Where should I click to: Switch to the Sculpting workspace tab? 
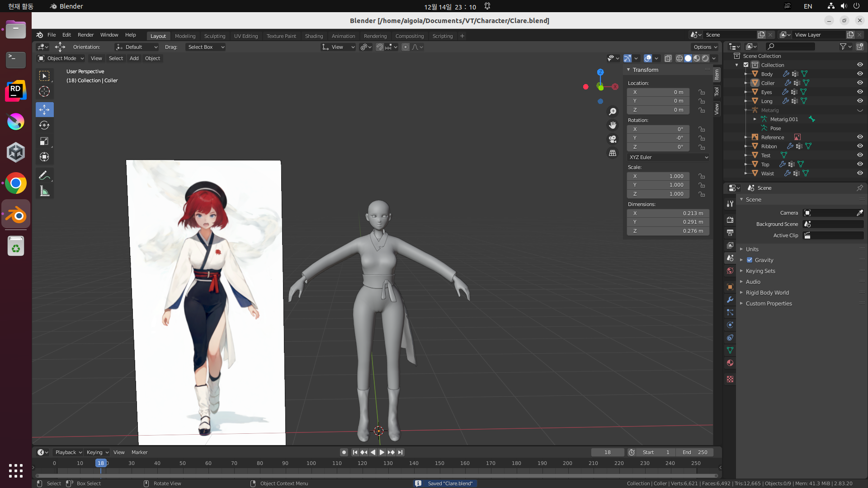click(214, 36)
